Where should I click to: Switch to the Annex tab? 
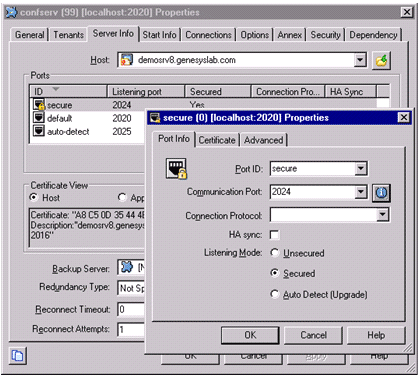[290, 35]
